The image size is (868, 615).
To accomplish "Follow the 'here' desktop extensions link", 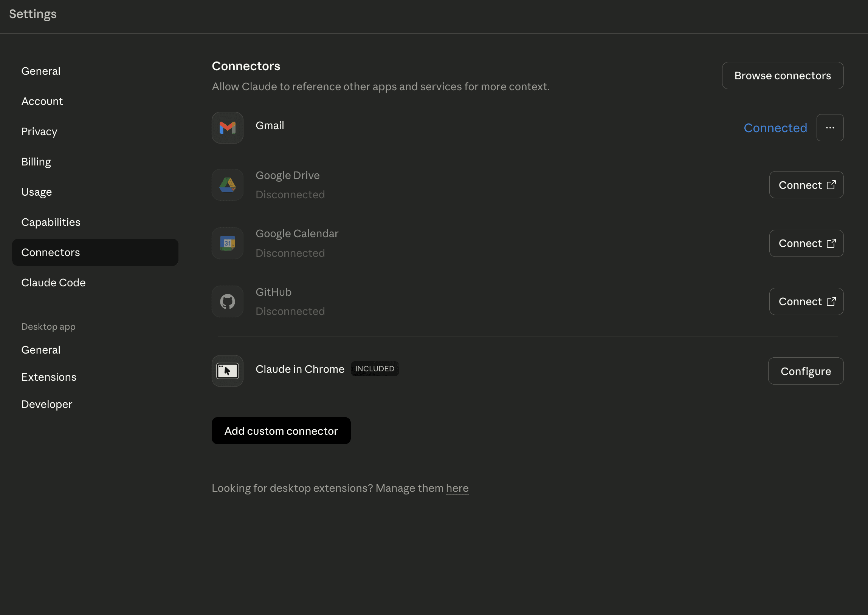I will 457,488.
